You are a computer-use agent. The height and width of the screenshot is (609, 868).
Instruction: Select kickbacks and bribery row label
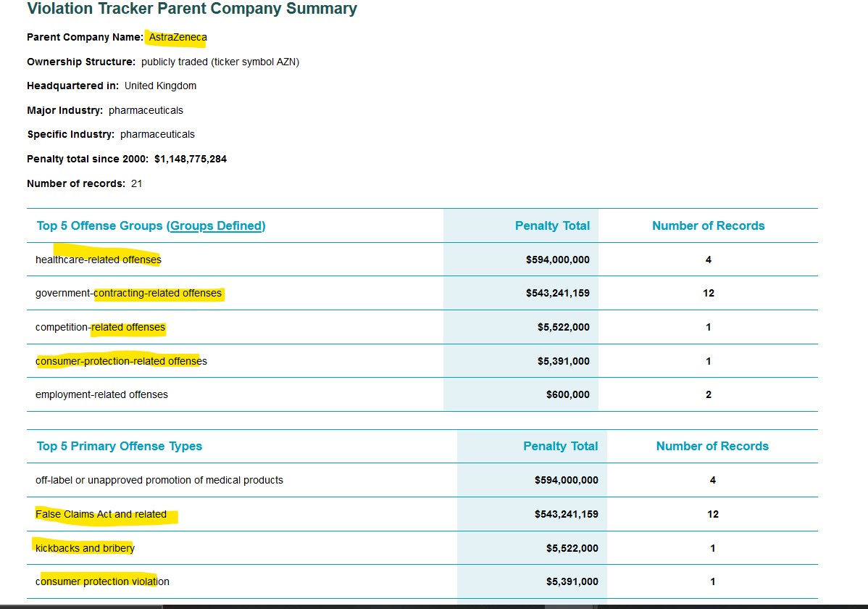85,549
